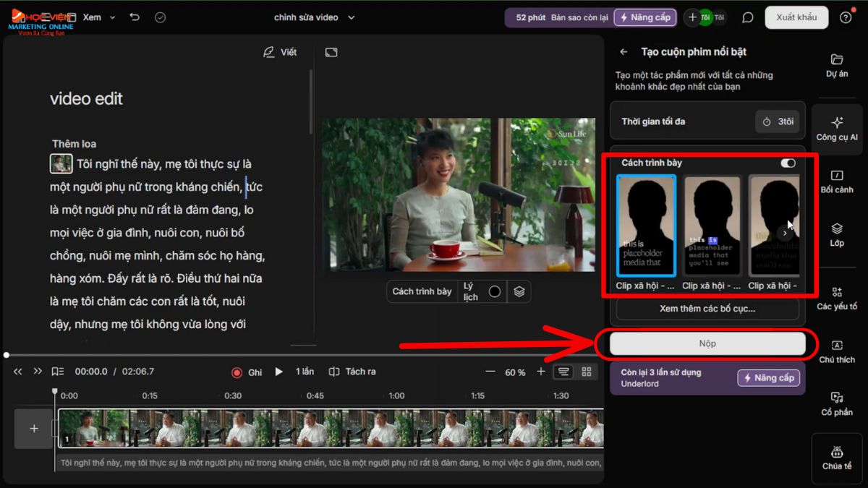The width and height of the screenshot is (868, 488).
Task: Zoom out the timeline with minus icon
Action: pos(490,372)
